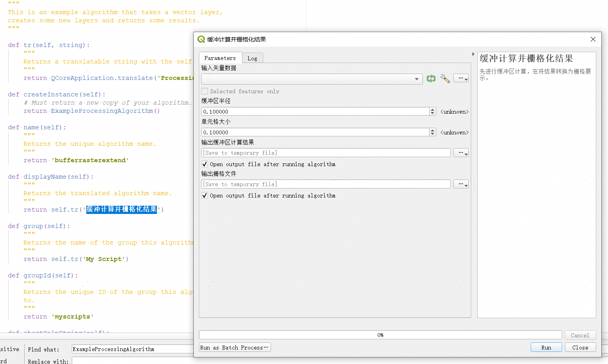The height and width of the screenshot is (364, 608).
Task: Switch to the Log tab
Action: pyautogui.click(x=252, y=58)
